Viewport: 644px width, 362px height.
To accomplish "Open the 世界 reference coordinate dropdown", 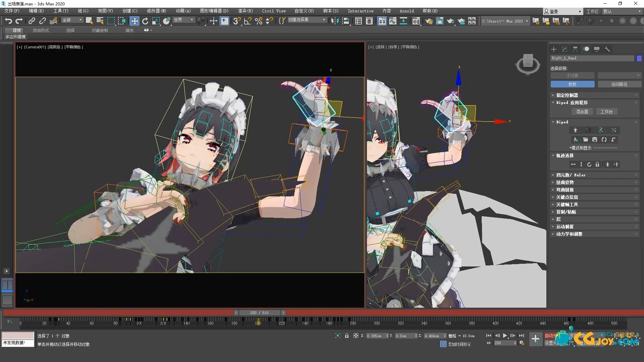I will pos(183,20).
